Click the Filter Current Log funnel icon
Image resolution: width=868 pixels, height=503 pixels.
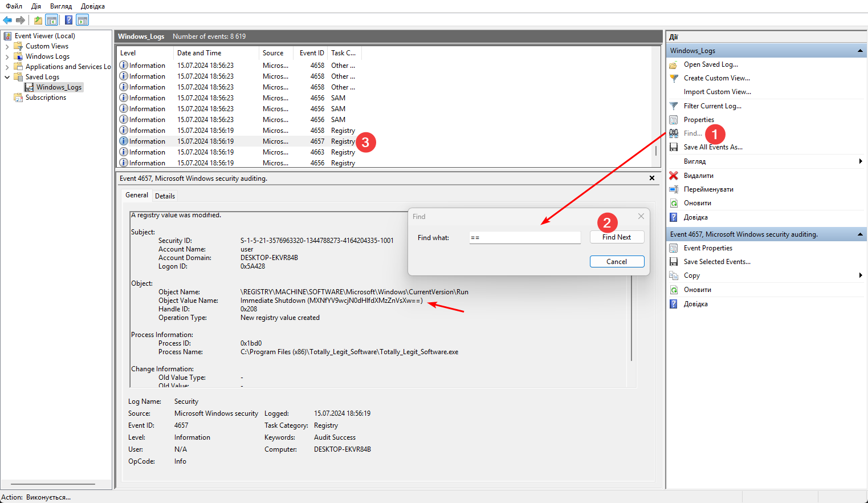point(674,106)
